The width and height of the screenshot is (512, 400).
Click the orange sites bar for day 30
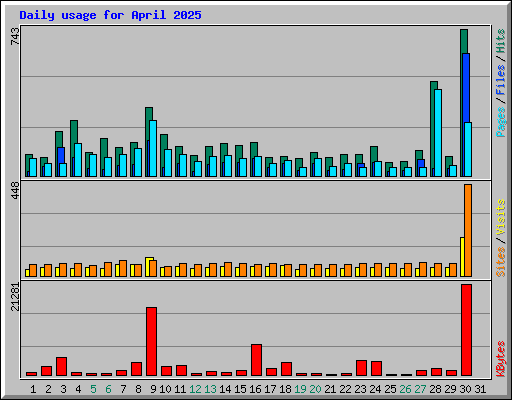pos(468,230)
